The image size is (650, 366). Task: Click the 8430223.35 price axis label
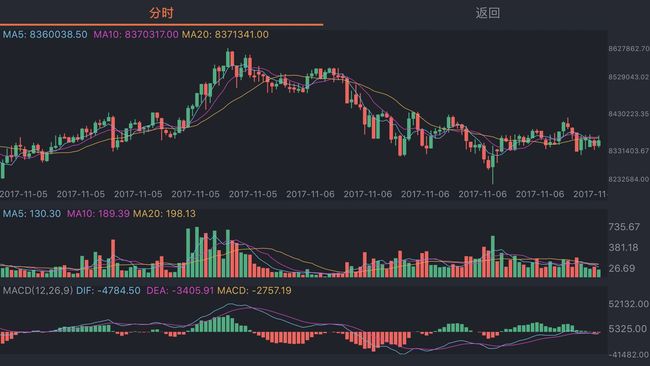tap(629, 114)
